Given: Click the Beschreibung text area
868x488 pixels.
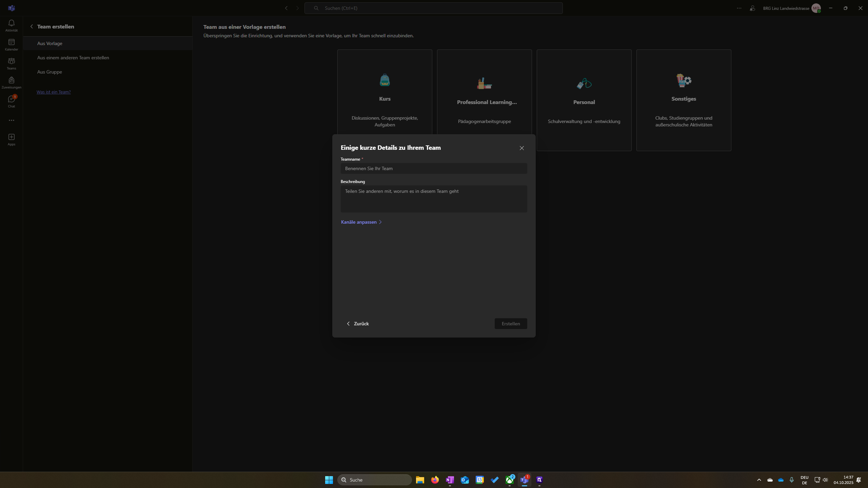Looking at the screenshot, I should click(x=434, y=199).
